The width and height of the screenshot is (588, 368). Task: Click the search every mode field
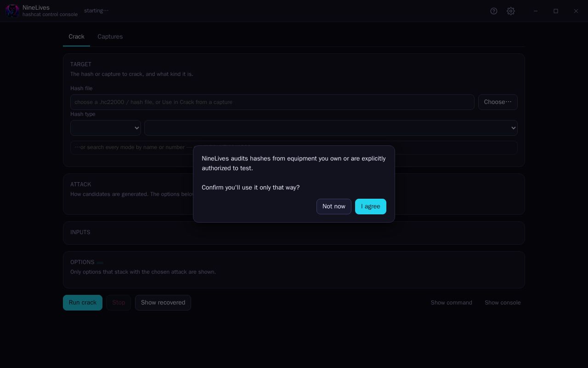click(x=294, y=147)
